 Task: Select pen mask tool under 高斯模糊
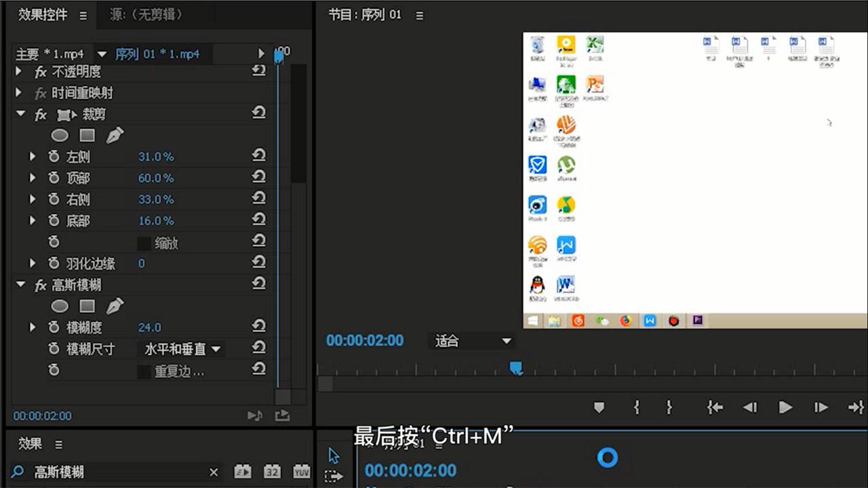click(115, 306)
